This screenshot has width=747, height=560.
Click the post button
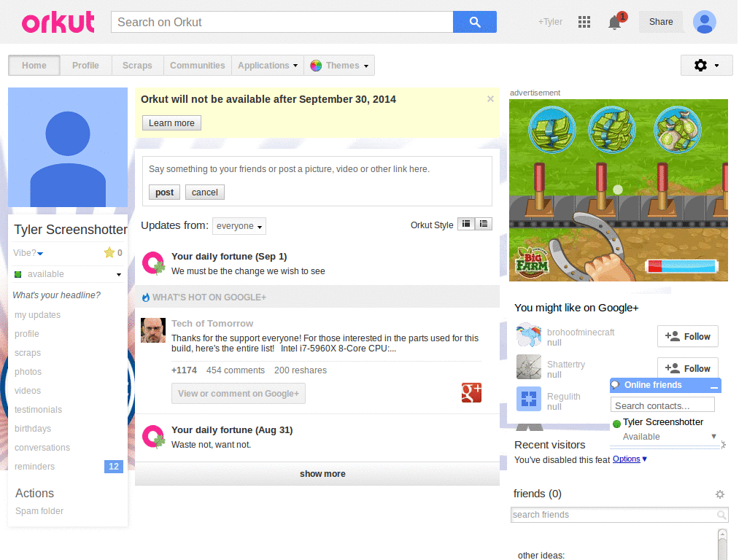[164, 192]
